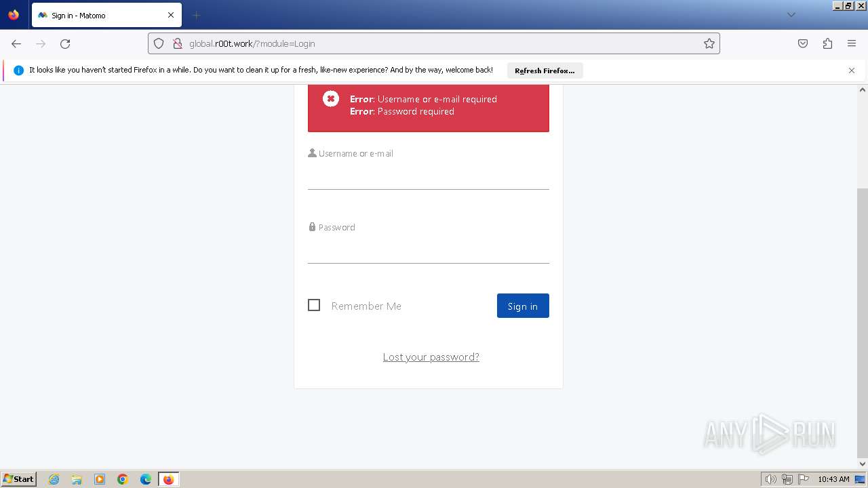Open the tracking protection shield icon
The height and width of the screenshot is (488, 868).
159,43
